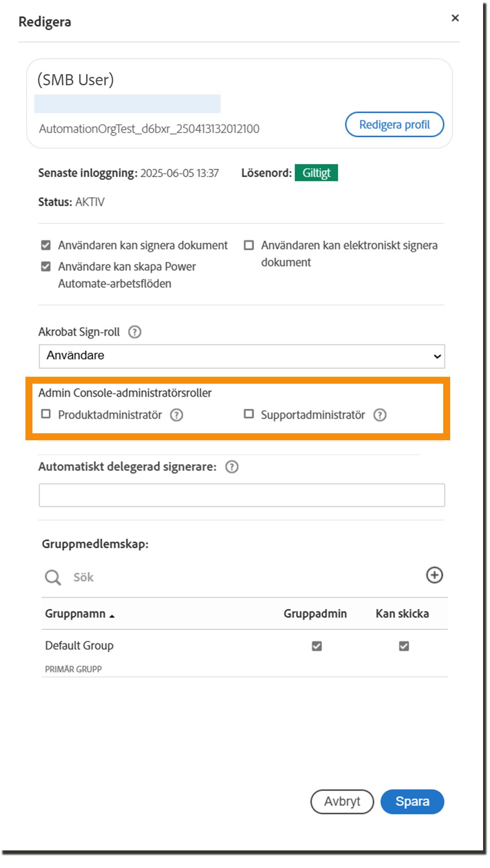This screenshot has height=868, width=490.
Task: Close the Redigera dialog with the X
Action: 455,18
